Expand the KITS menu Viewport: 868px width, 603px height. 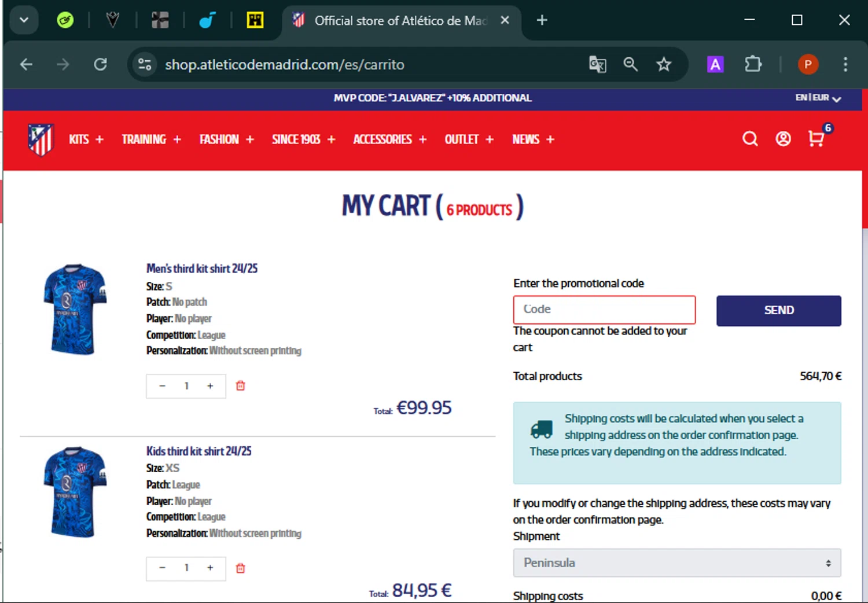[x=86, y=139]
